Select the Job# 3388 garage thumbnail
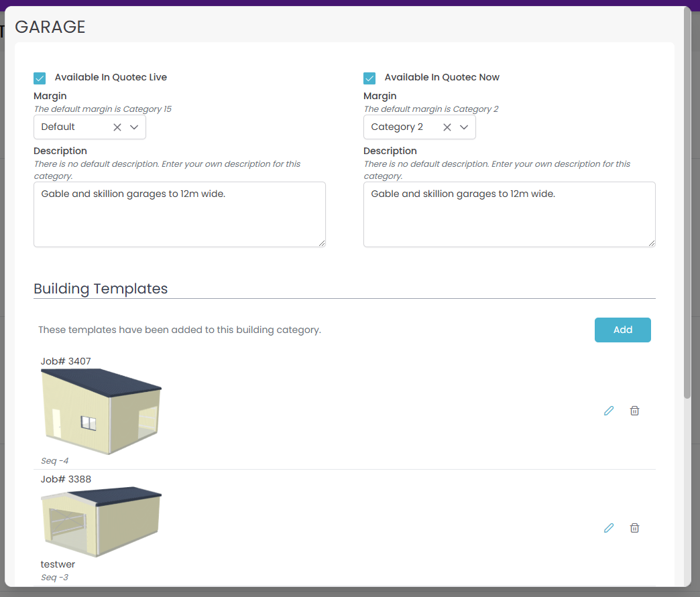Viewport: 700px width, 597px height. click(101, 521)
